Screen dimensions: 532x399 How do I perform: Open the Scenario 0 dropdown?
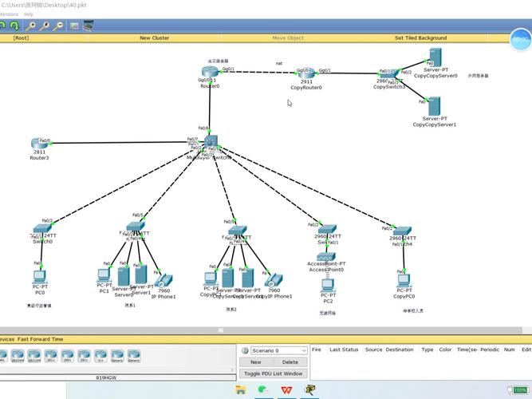pyautogui.click(x=274, y=350)
